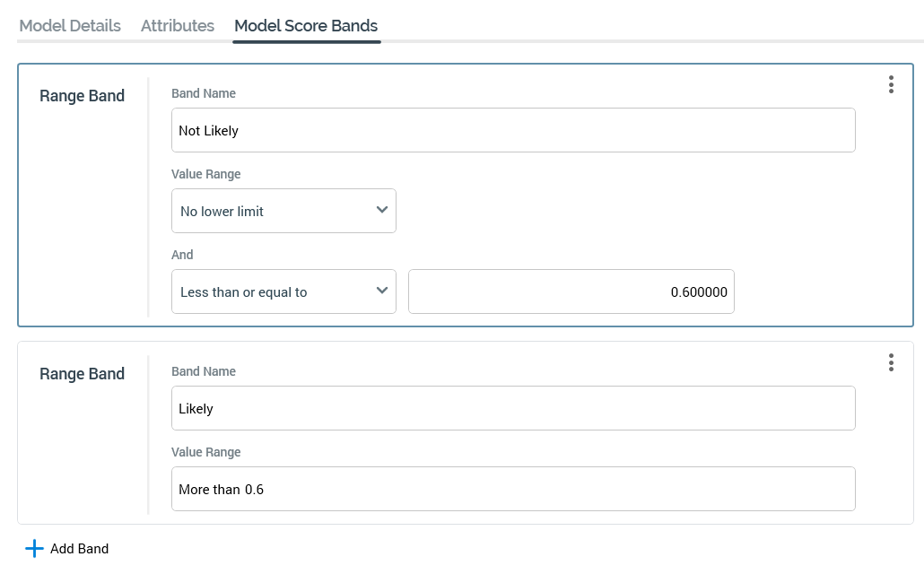924x574 pixels.
Task: Click Range Band heading of Likely card
Action: (82, 374)
